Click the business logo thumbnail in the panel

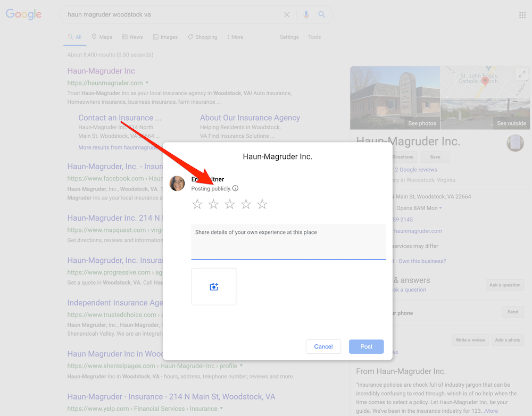515,143
